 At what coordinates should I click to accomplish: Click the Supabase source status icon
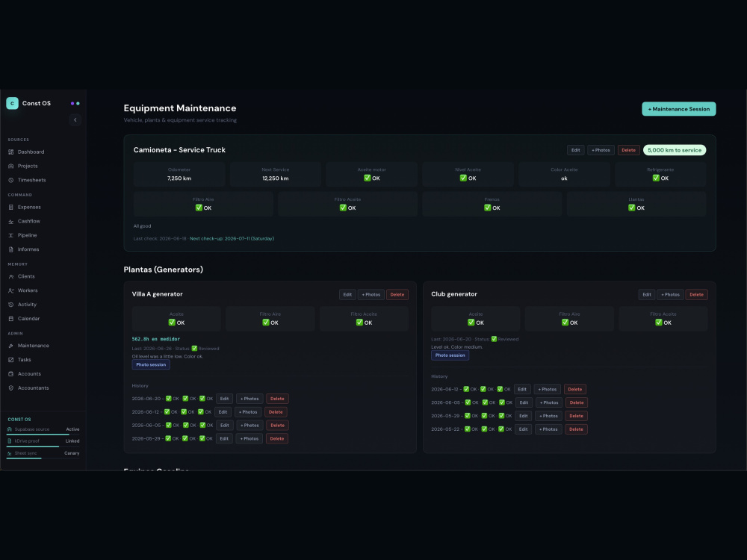click(x=10, y=429)
